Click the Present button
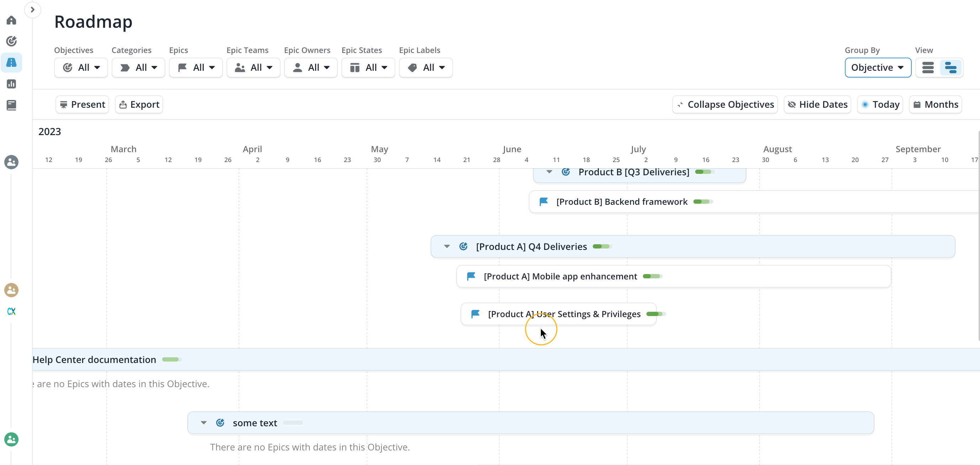This screenshot has height=465, width=980. click(x=82, y=105)
